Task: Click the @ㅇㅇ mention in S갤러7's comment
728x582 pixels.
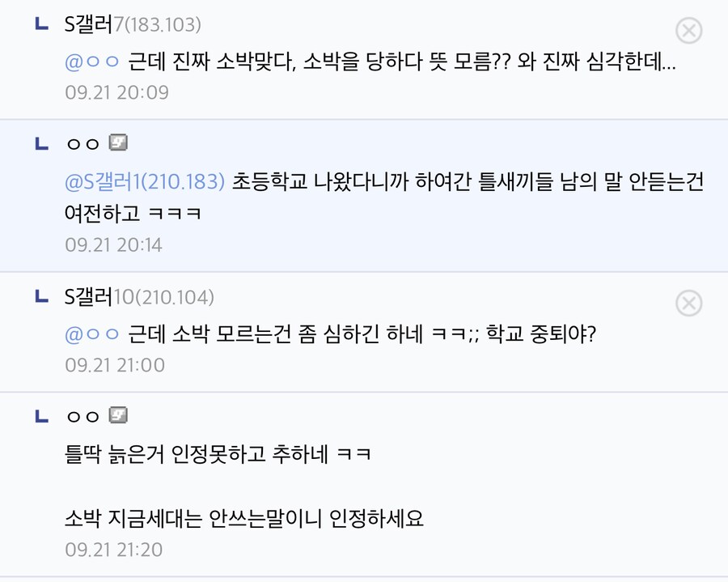Action: pos(91,62)
